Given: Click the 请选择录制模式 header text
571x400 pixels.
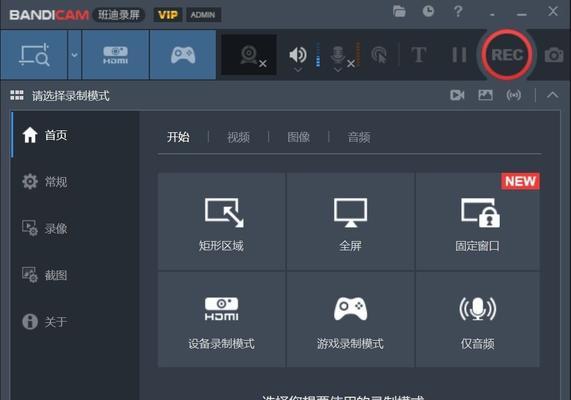Looking at the screenshot, I should pyautogui.click(x=71, y=96).
